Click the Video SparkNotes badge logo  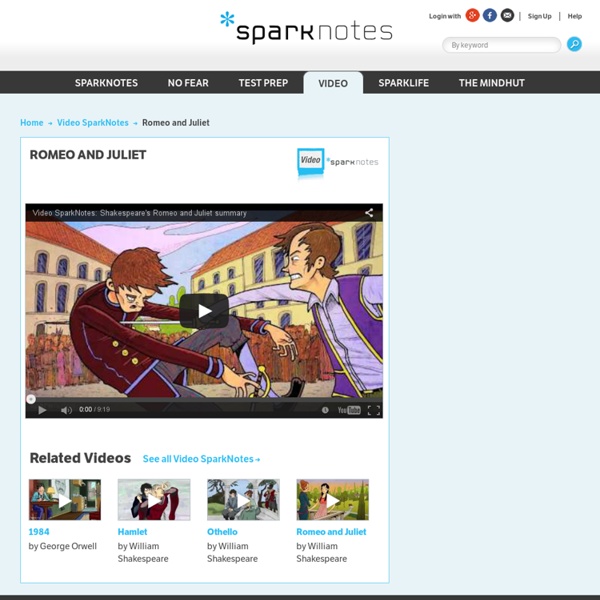[x=338, y=162]
